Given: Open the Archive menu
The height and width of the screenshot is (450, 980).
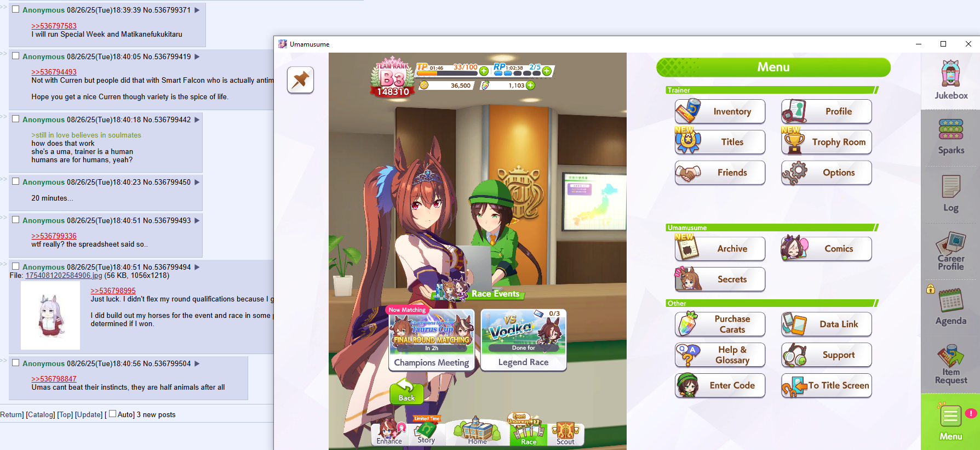Looking at the screenshot, I should (x=720, y=249).
